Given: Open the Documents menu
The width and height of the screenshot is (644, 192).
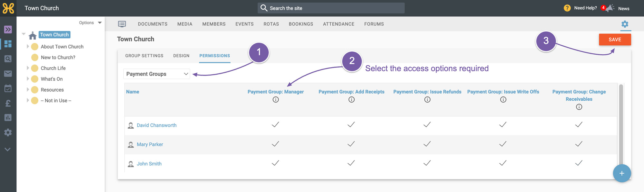Looking at the screenshot, I should tap(153, 24).
